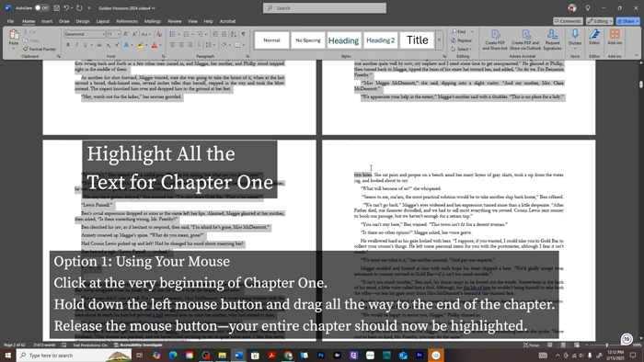
Task: Click the vertical scrollbar thumb
Action: (640, 84)
